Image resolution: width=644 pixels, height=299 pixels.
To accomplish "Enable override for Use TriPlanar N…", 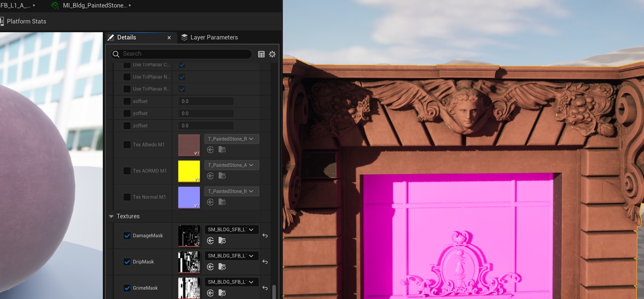I will click(127, 77).
